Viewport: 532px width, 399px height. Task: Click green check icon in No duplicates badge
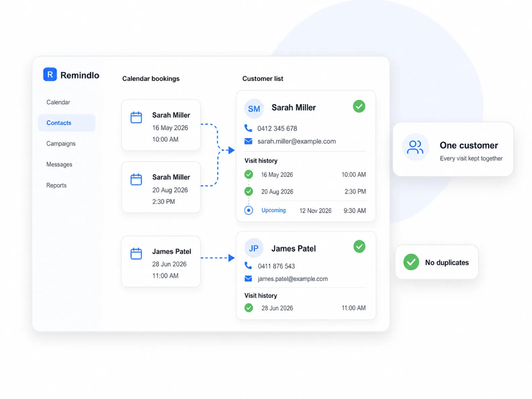(x=411, y=262)
